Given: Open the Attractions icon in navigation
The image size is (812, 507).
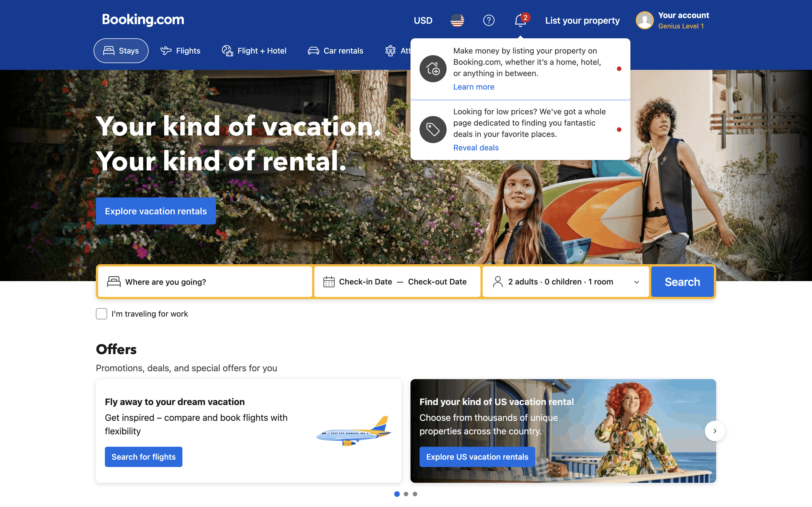Looking at the screenshot, I should (390, 50).
